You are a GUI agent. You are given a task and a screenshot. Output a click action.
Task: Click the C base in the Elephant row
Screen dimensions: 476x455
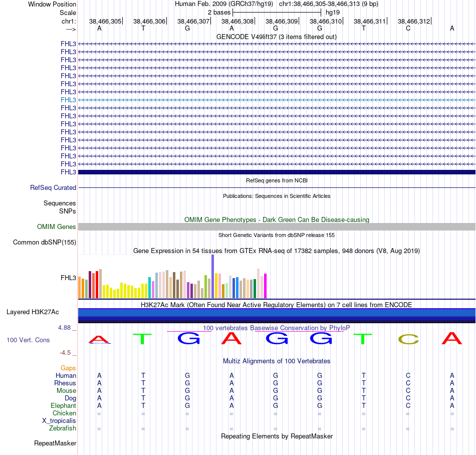pos(408,405)
